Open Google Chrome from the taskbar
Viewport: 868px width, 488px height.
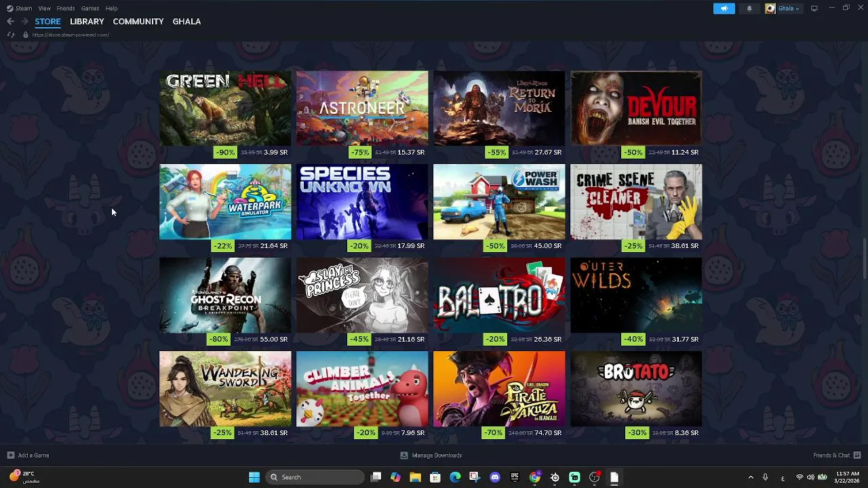click(x=535, y=477)
